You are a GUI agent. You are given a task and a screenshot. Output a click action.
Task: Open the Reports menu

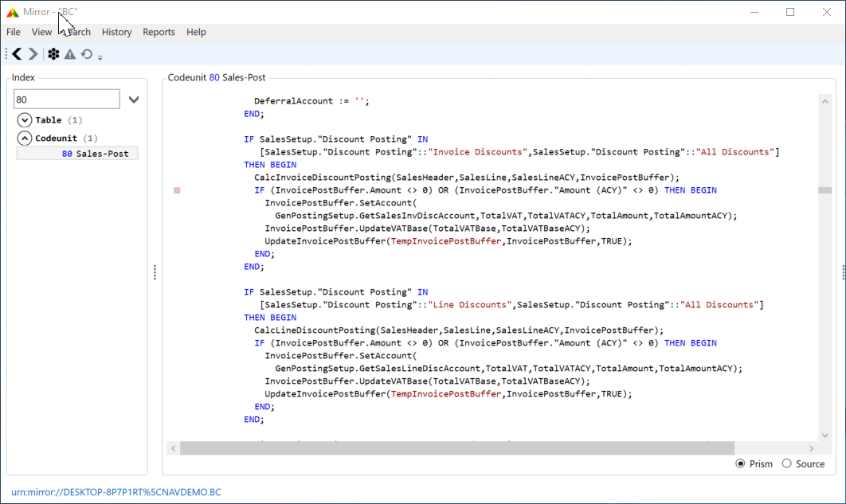click(x=159, y=32)
